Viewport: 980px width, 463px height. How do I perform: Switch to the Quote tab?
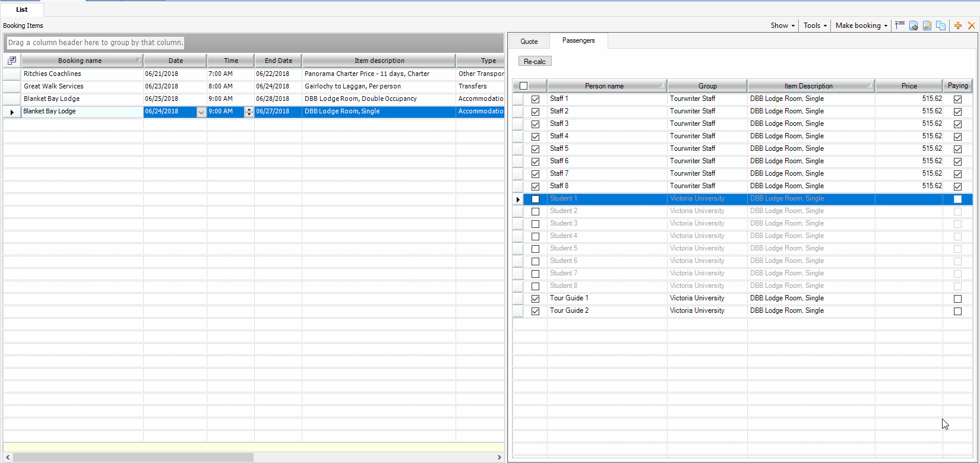pos(529,41)
